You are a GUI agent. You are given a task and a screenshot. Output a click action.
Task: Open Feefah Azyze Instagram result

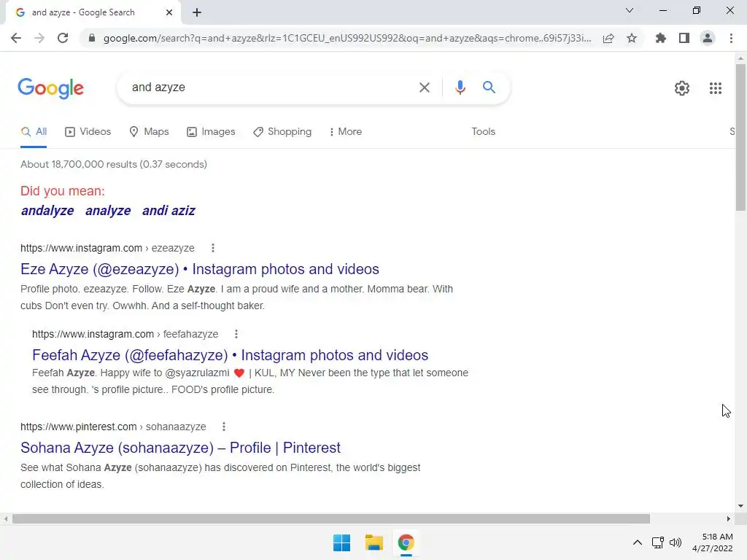coord(230,355)
